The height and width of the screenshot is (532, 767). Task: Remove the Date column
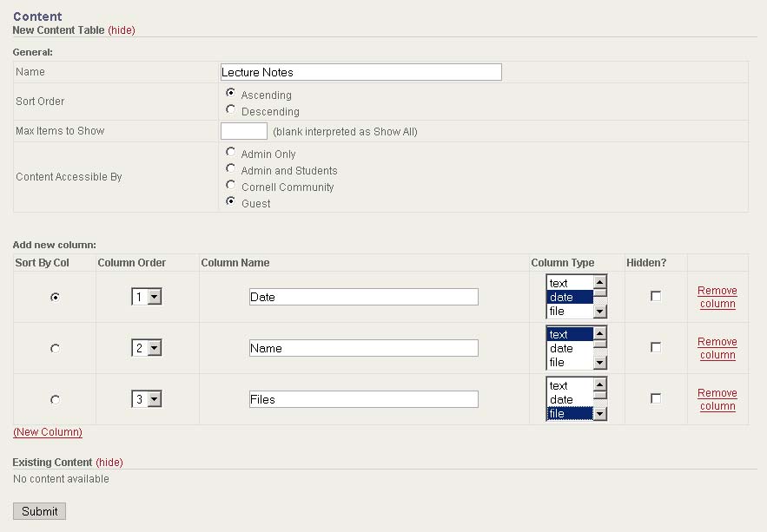[717, 297]
